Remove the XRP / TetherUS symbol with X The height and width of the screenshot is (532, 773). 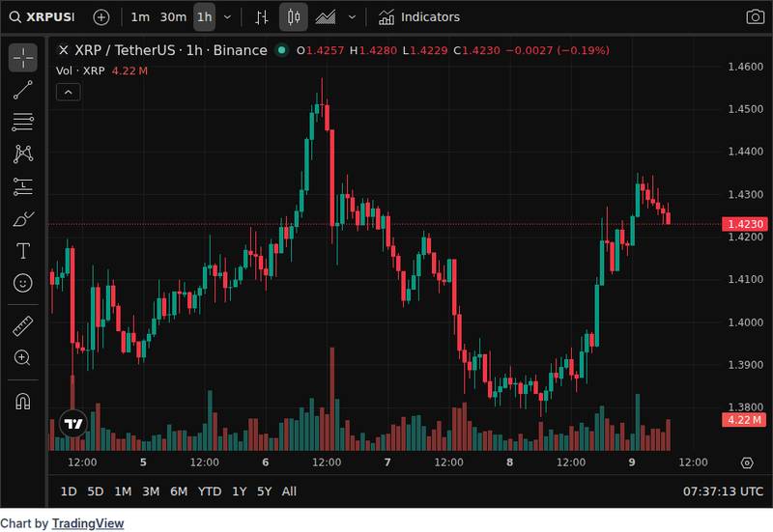[x=63, y=50]
